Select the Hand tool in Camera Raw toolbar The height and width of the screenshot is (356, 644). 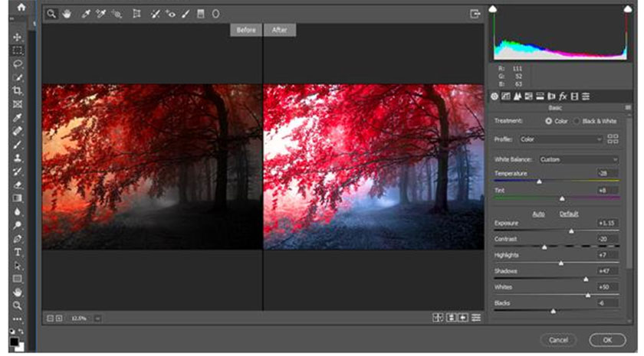point(67,14)
